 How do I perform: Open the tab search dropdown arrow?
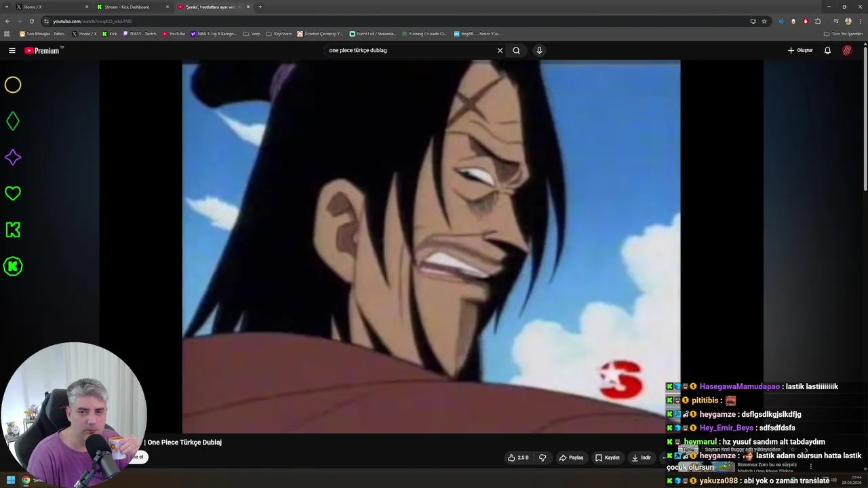[x=7, y=7]
